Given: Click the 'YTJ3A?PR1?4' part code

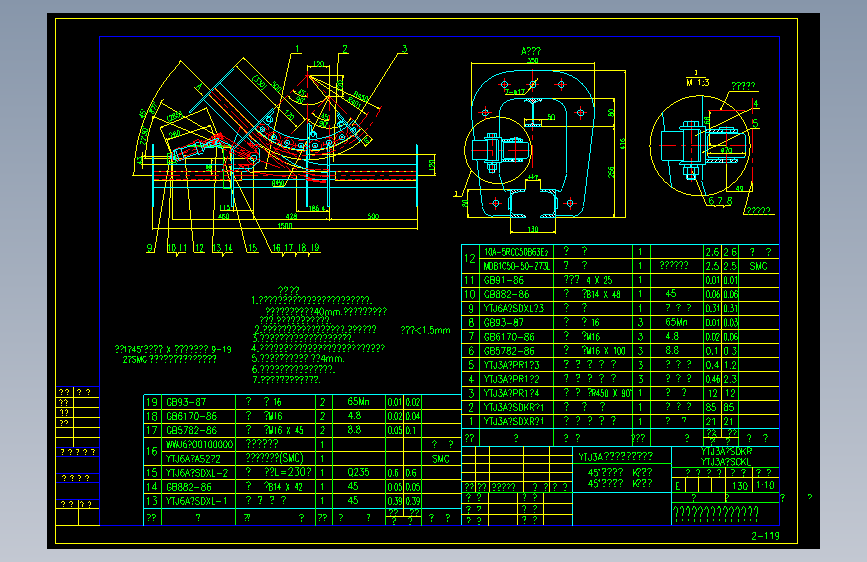Looking at the screenshot, I should 511,393.
